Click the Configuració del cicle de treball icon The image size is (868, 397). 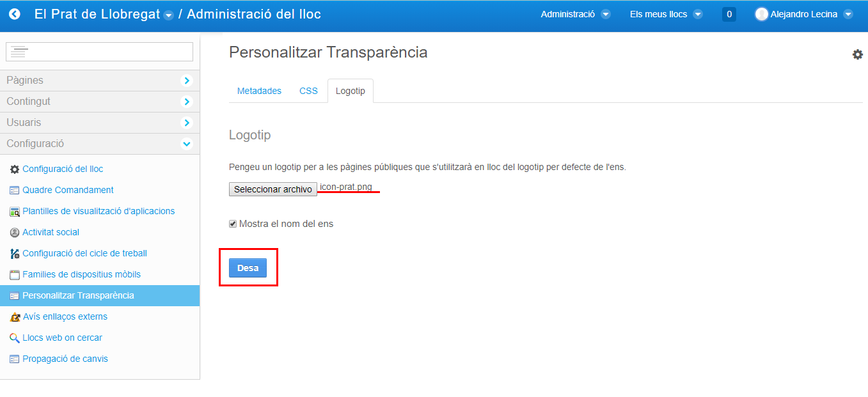pos(15,254)
